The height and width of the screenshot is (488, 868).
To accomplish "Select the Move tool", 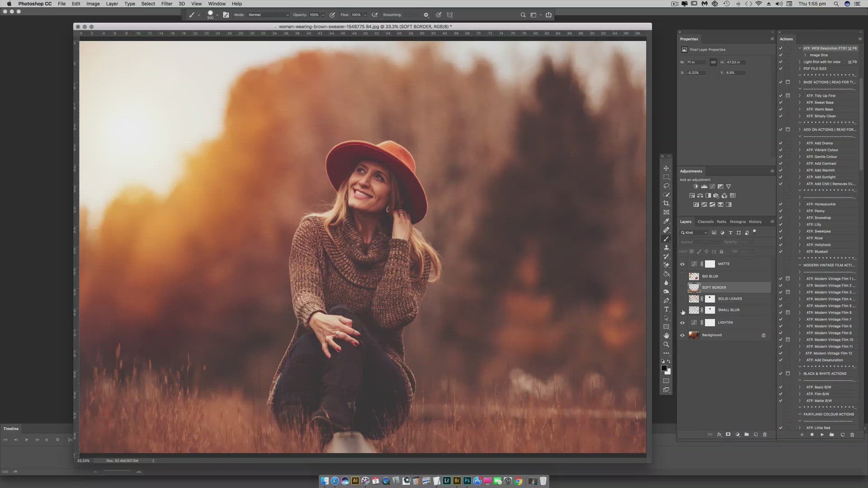I will tap(666, 168).
